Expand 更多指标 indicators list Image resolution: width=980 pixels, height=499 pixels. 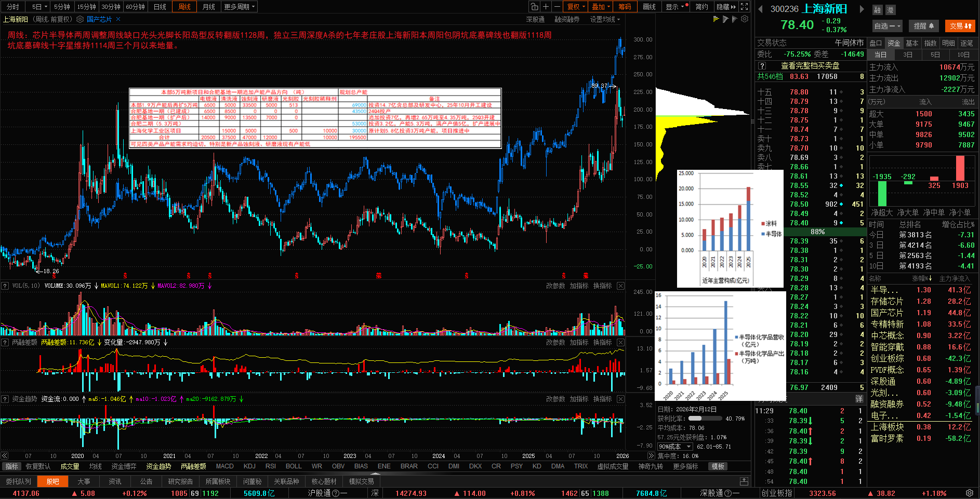click(685, 466)
